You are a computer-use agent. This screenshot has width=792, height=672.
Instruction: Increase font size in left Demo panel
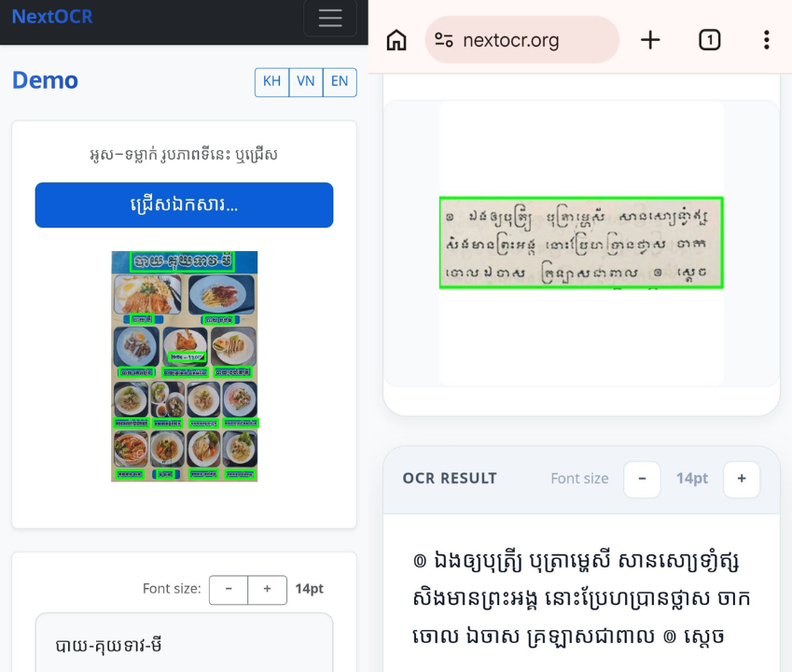(267, 590)
